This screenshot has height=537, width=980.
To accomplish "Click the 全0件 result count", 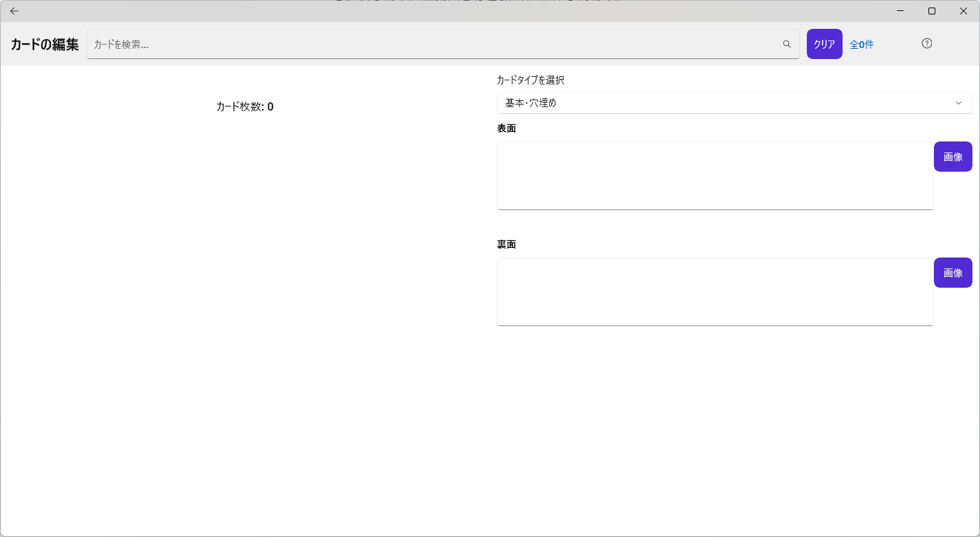I will [x=862, y=45].
